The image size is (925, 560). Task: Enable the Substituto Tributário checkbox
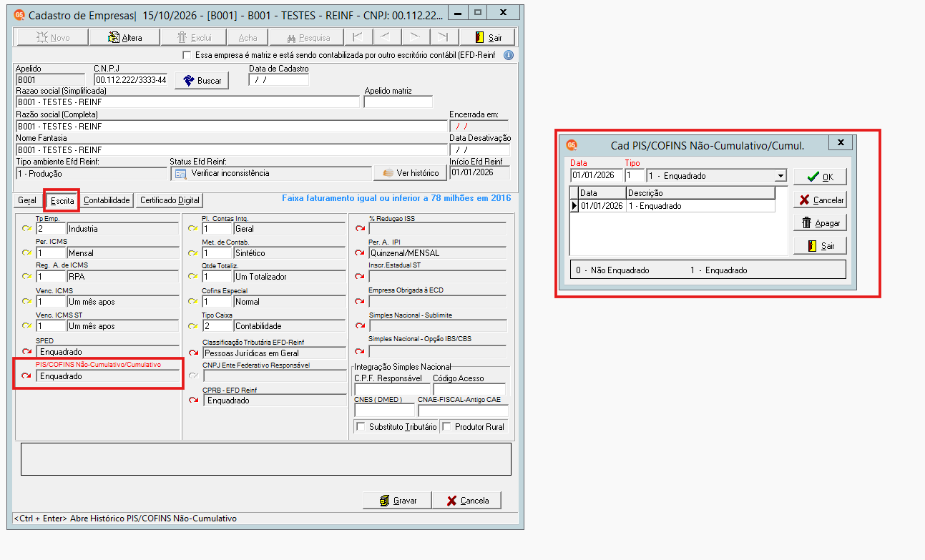point(360,427)
